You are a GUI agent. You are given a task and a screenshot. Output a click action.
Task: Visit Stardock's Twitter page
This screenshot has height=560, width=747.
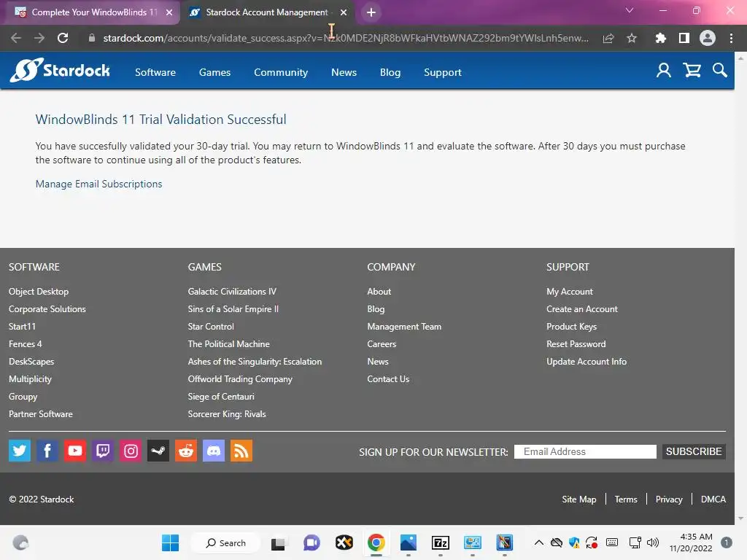(20, 451)
